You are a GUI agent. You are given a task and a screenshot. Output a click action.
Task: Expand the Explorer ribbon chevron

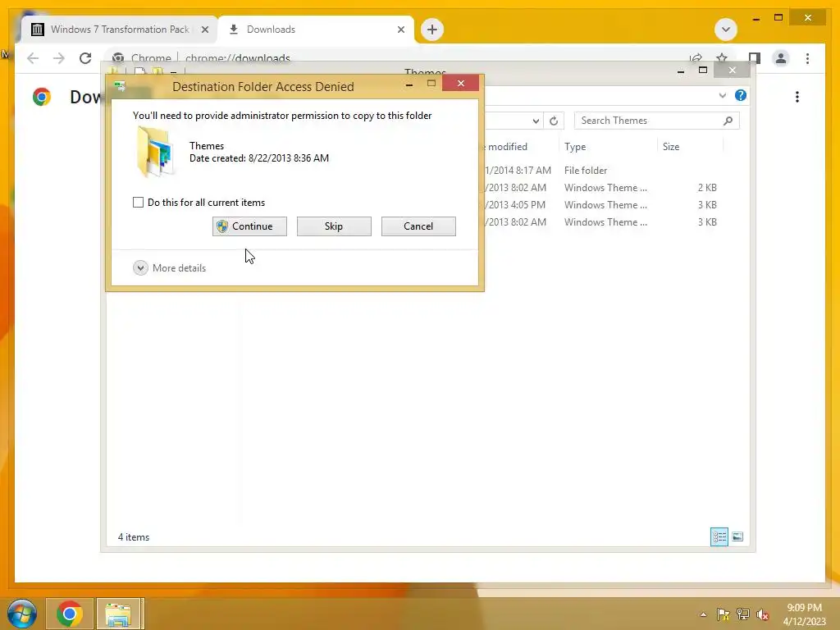pos(722,95)
